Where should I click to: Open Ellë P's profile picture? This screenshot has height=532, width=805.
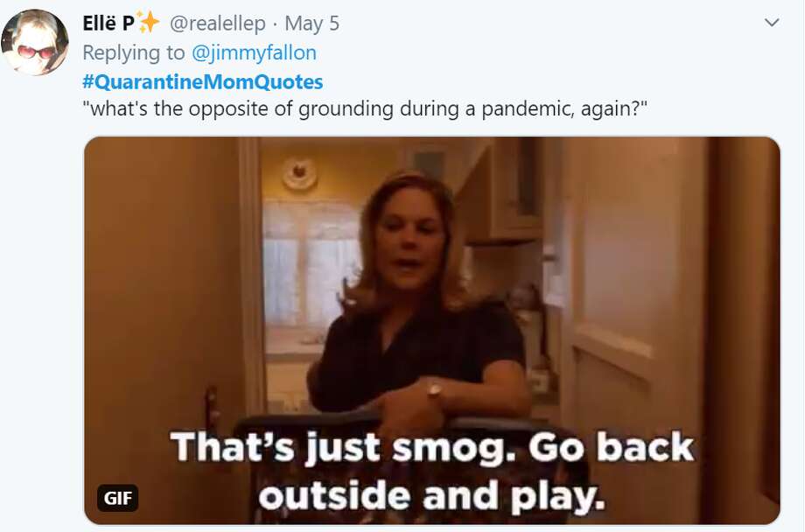click(x=35, y=42)
